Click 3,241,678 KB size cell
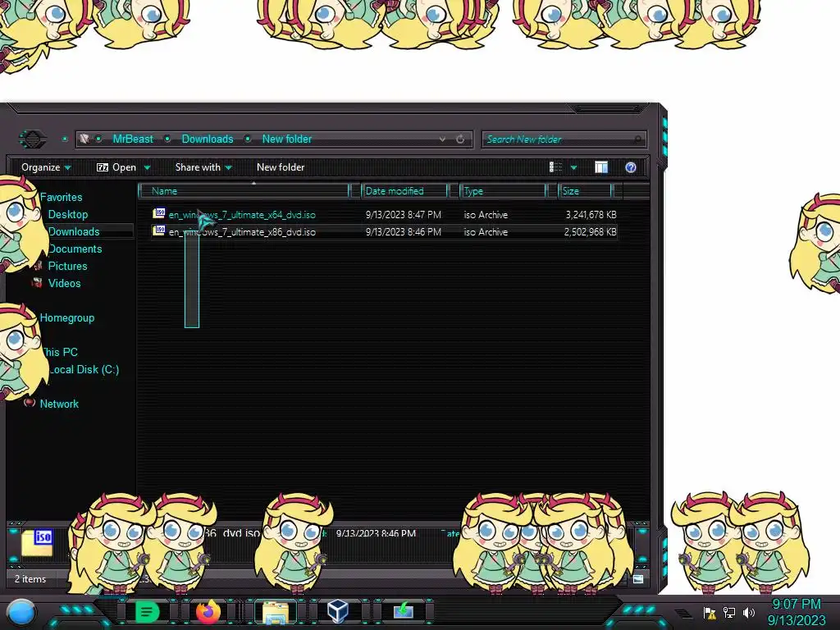This screenshot has width=840, height=630. pyautogui.click(x=591, y=215)
